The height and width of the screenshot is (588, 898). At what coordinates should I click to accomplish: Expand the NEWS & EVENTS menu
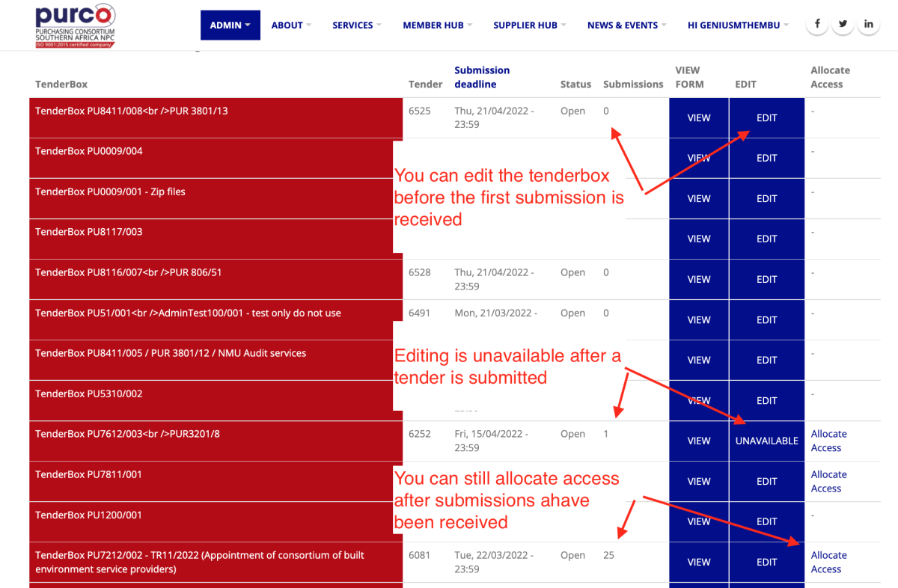tap(626, 25)
